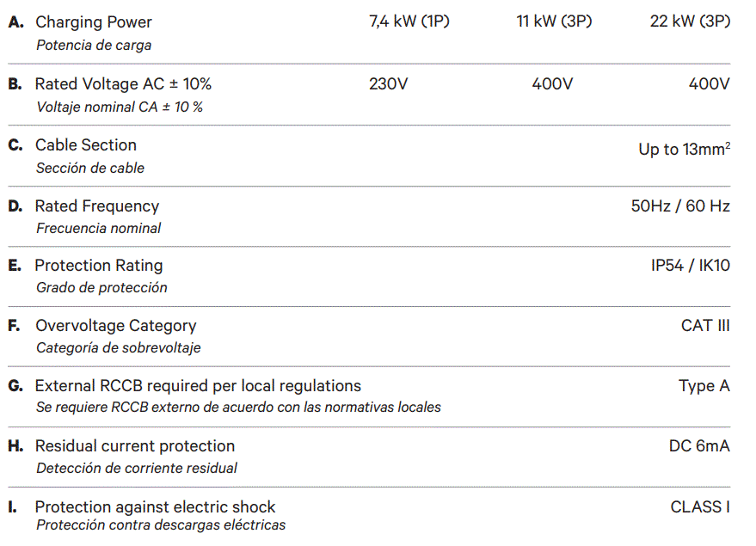The width and height of the screenshot is (756, 546).
Task: Select the 'CLASS I' value
Action: (x=700, y=506)
